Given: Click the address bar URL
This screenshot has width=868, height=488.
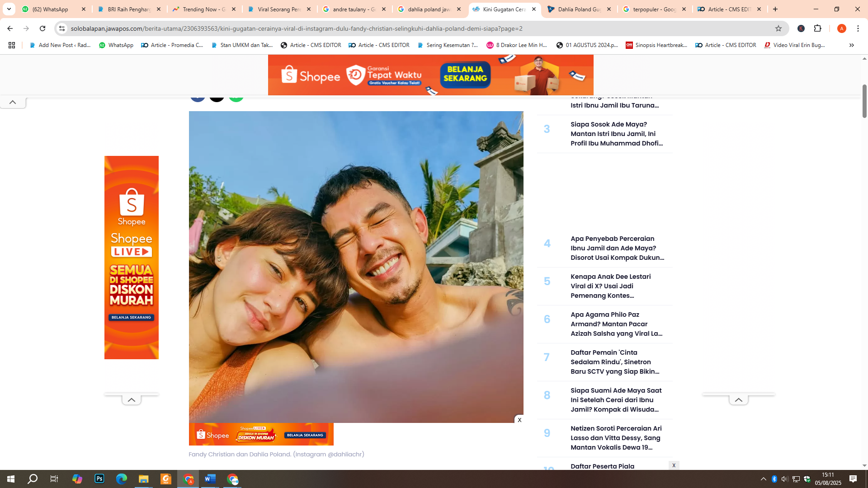Looking at the screenshot, I should pyautogui.click(x=297, y=28).
